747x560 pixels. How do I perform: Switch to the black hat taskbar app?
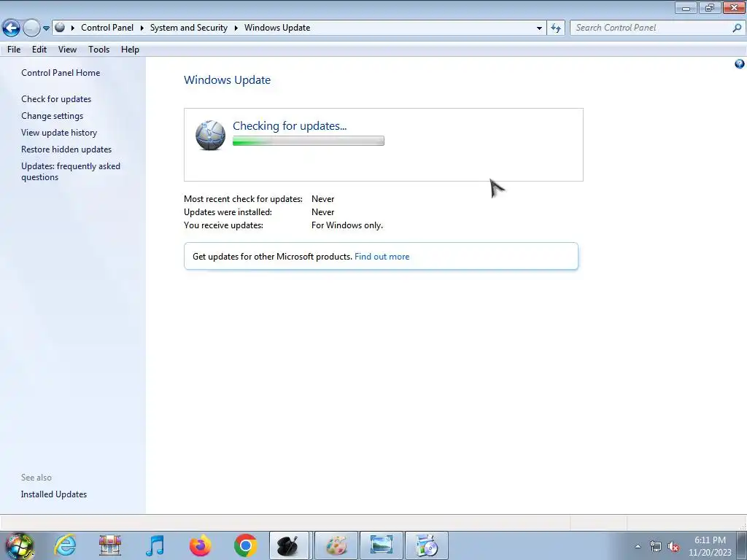coord(290,545)
